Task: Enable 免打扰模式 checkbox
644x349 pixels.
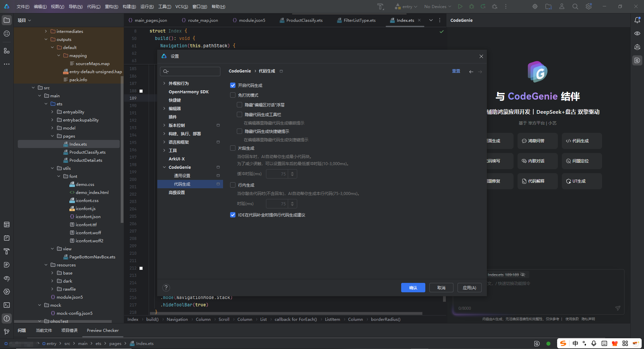Action: coord(233,95)
